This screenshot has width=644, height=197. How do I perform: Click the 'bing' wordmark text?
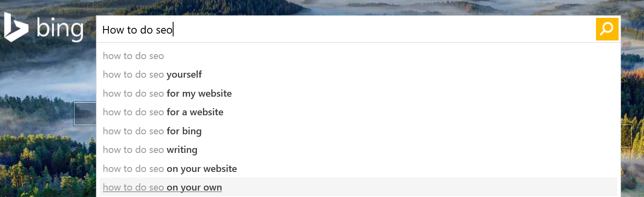click(x=60, y=29)
